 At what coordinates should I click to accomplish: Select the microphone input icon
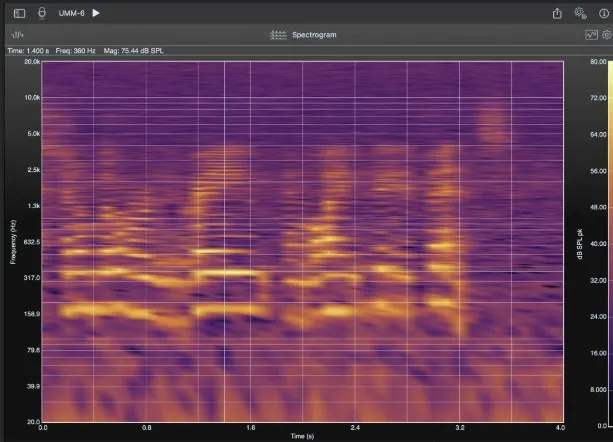42,13
